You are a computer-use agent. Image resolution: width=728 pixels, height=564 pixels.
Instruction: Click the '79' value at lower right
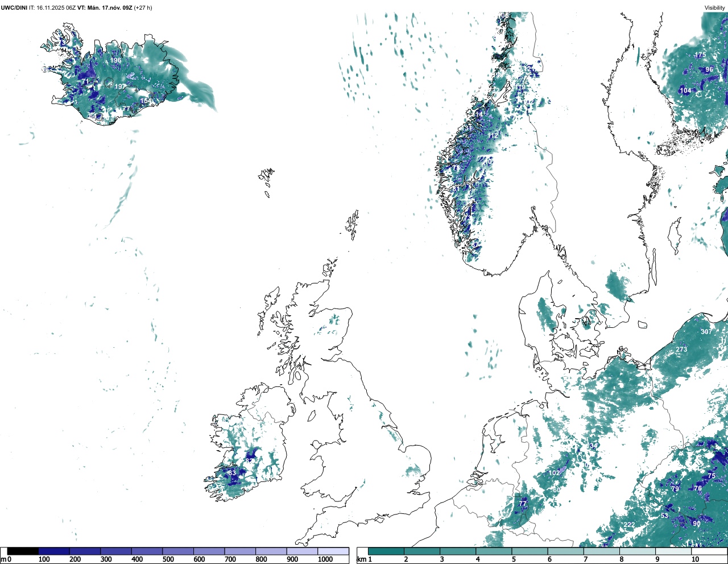pos(675,489)
